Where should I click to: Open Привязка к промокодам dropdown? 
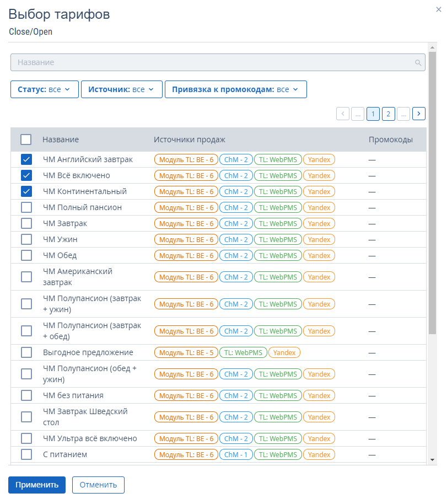[x=235, y=89]
